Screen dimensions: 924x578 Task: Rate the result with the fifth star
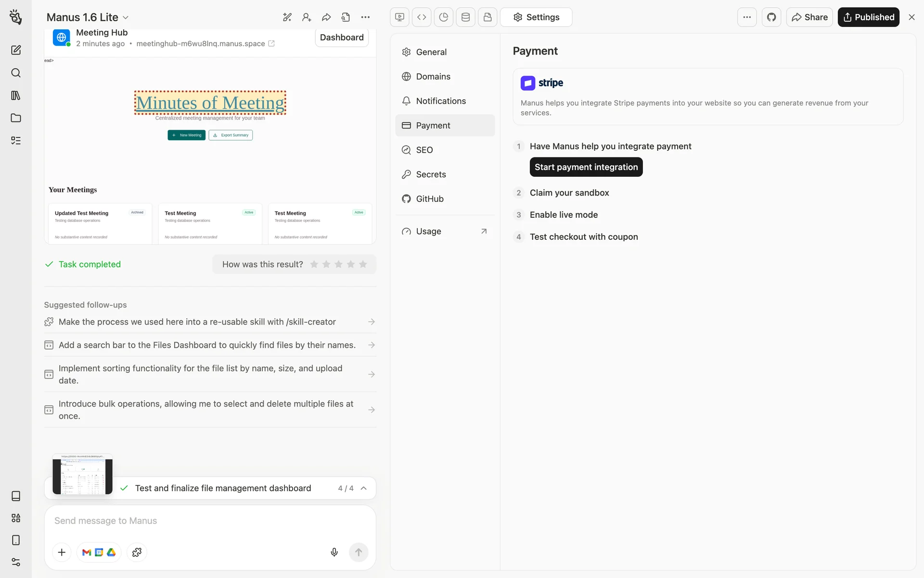[x=363, y=264]
